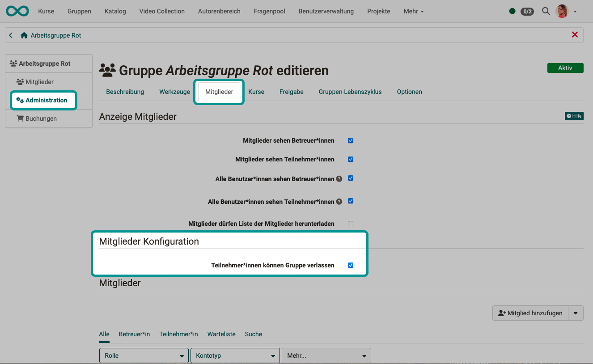Click the Hilfe button
593x364 pixels.
574,116
